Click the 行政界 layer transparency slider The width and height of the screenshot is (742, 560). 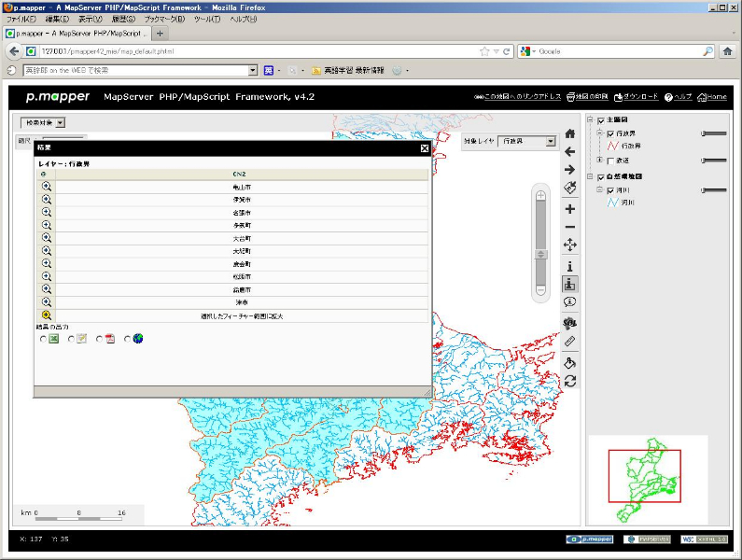click(713, 133)
